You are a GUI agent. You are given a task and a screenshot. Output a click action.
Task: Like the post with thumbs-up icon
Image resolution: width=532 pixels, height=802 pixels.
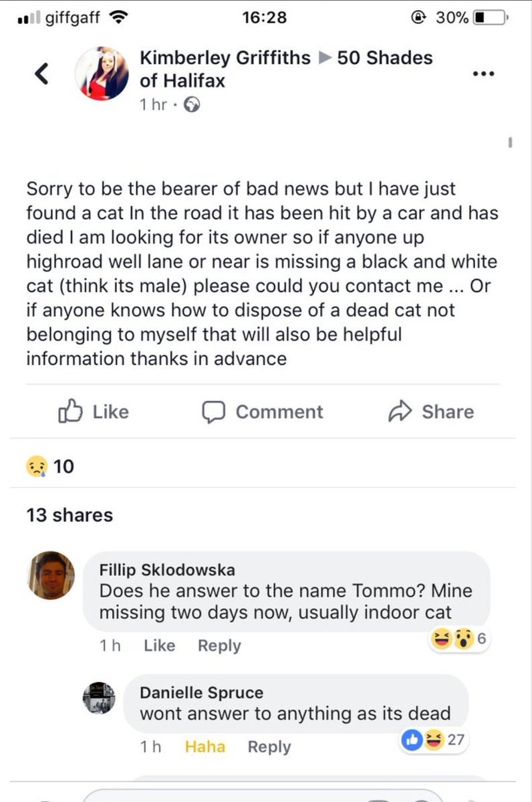94,412
